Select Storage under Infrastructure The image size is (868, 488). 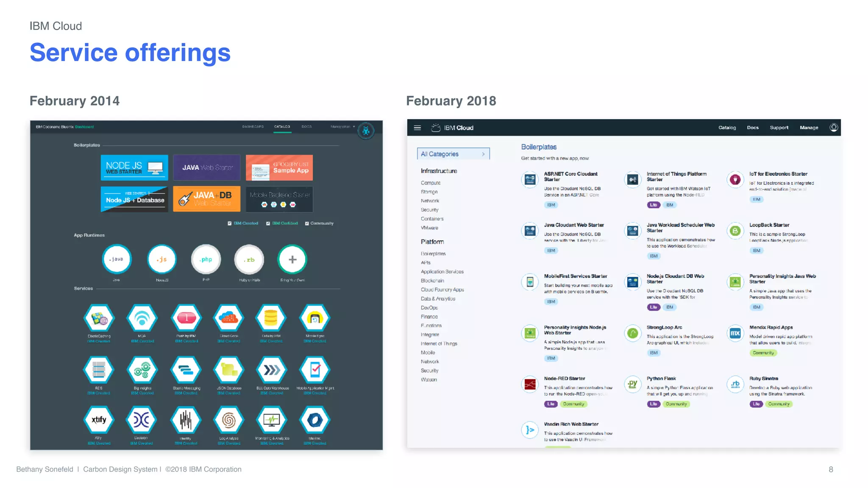pos(429,192)
